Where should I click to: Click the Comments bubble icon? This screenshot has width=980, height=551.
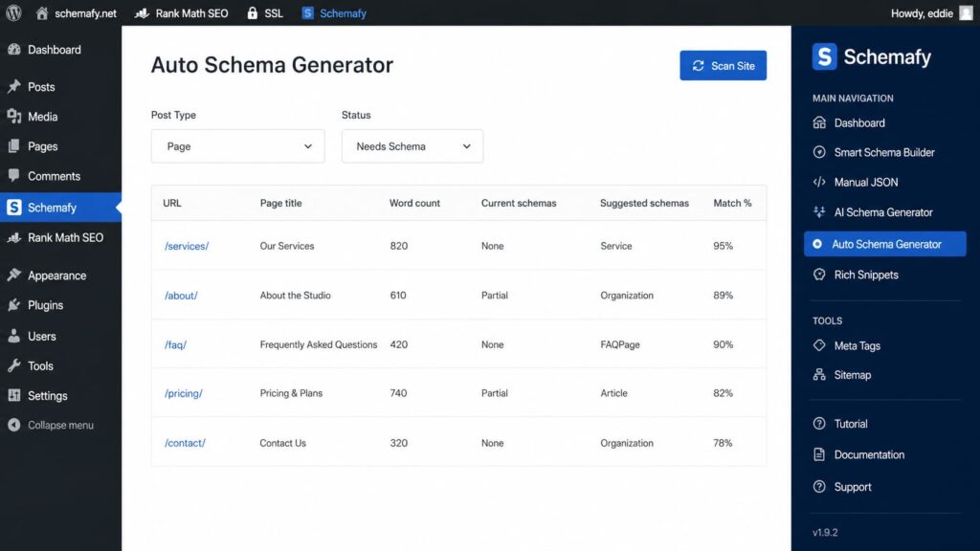pyautogui.click(x=13, y=176)
